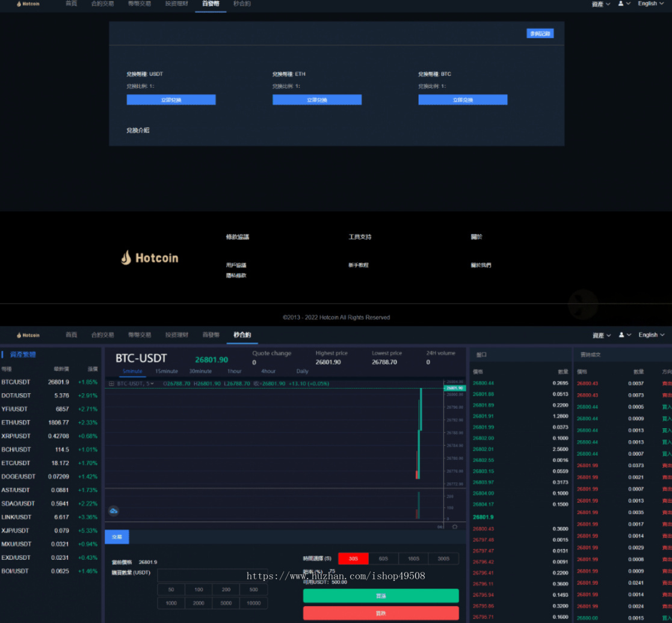Open the 用戶協議 link in the footer
Image resolution: width=672 pixels, height=623 pixels.
point(236,265)
